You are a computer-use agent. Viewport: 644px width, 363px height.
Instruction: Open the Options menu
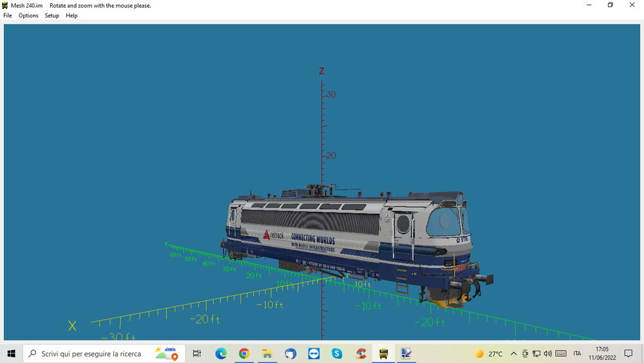(28, 15)
